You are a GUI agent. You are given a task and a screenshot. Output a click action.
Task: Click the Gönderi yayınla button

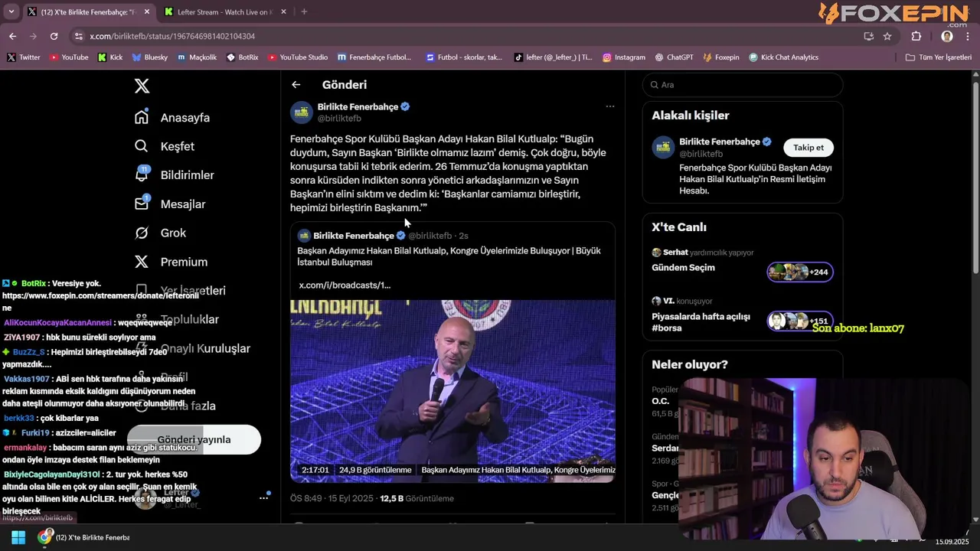coord(194,439)
